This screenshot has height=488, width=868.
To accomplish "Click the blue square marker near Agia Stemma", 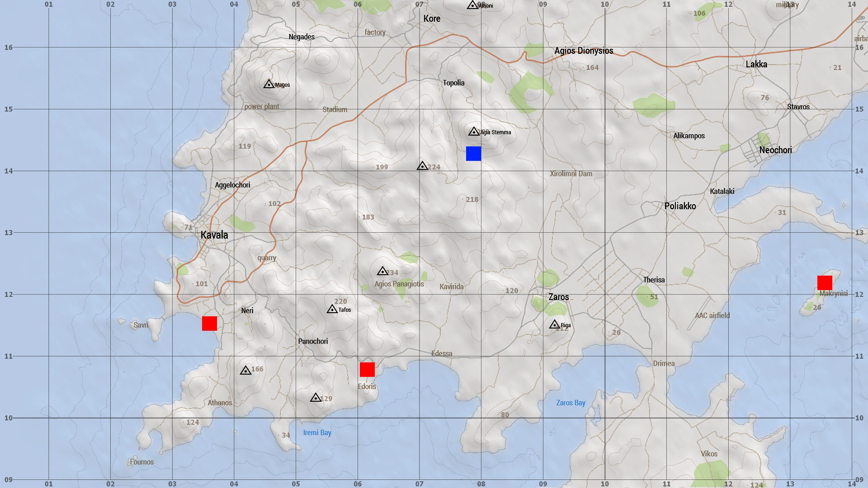I will pos(473,154).
